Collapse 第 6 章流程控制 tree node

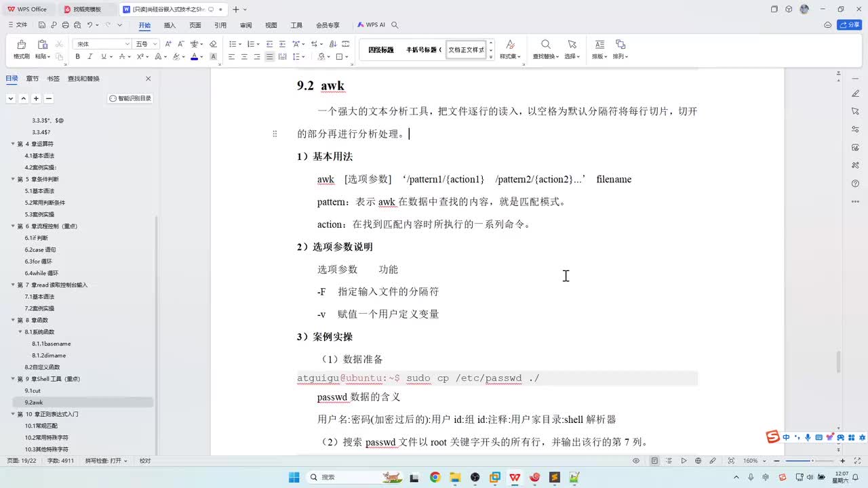13,226
